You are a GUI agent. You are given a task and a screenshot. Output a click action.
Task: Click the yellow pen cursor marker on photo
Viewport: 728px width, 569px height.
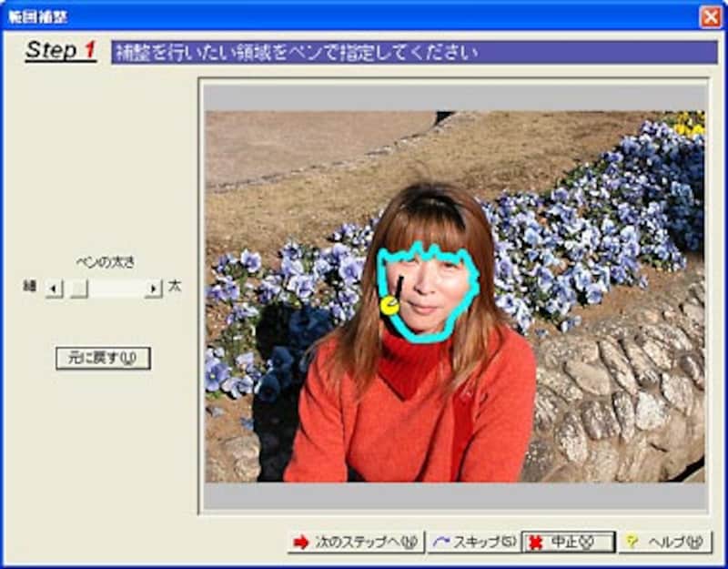click(x=389, y=306)
